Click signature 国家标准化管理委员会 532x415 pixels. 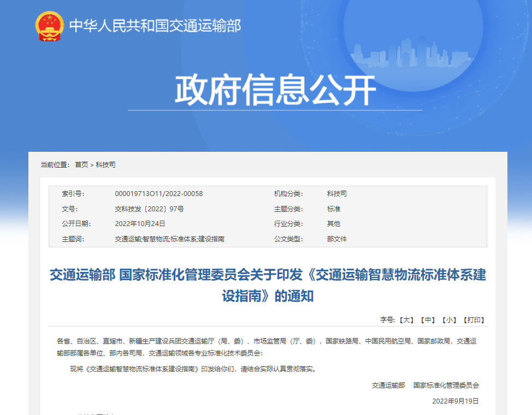[446, 386]
